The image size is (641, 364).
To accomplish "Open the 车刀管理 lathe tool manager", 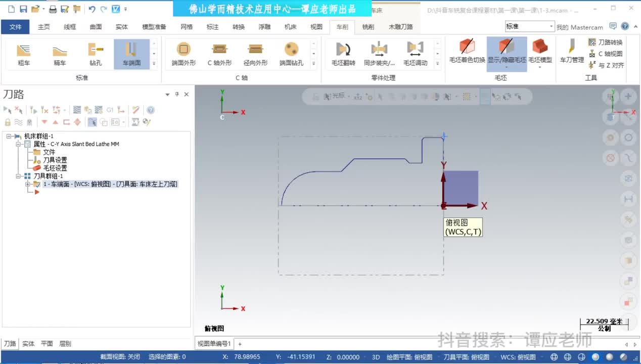I will click(x=572, y=51).
